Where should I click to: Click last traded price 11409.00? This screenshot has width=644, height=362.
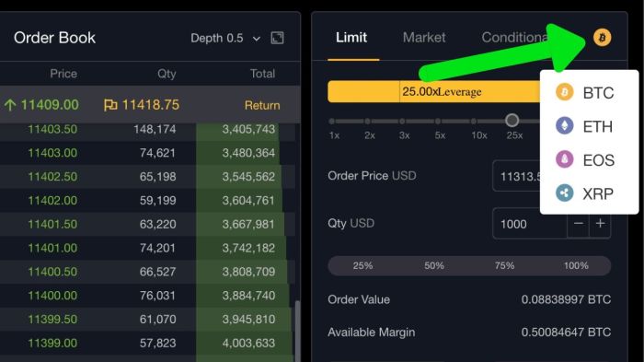[50, 105]
